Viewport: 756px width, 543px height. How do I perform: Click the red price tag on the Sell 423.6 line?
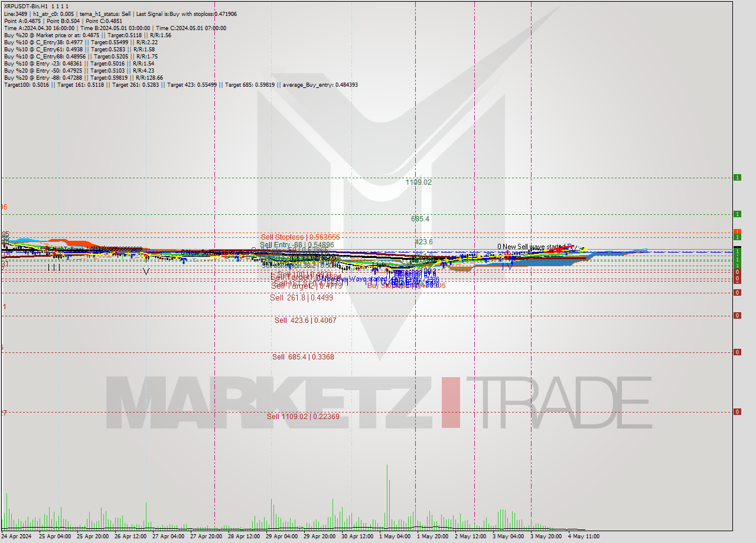click(x=737, y=315)
